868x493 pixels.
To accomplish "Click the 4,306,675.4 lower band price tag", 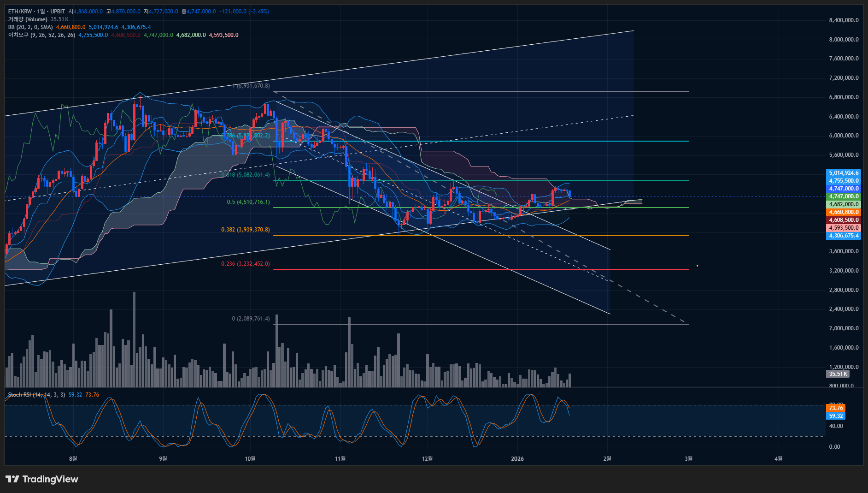I will coord(844,236).
